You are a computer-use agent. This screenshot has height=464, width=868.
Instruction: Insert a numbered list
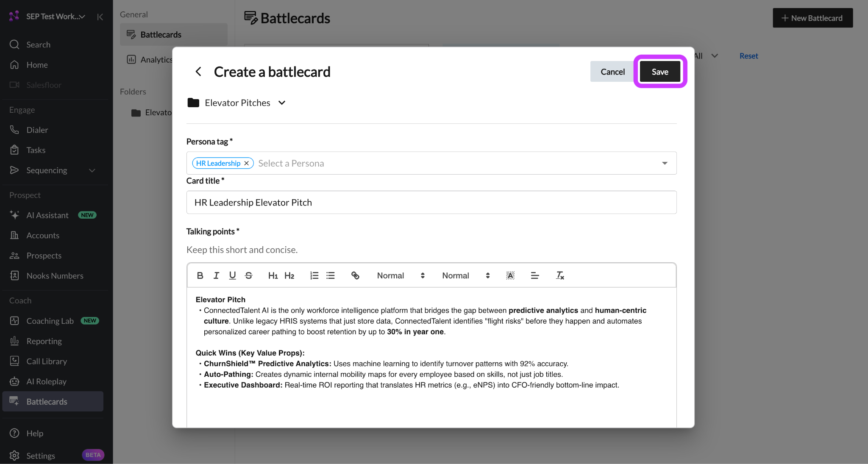pyautogui.click(x=314, y=275)
